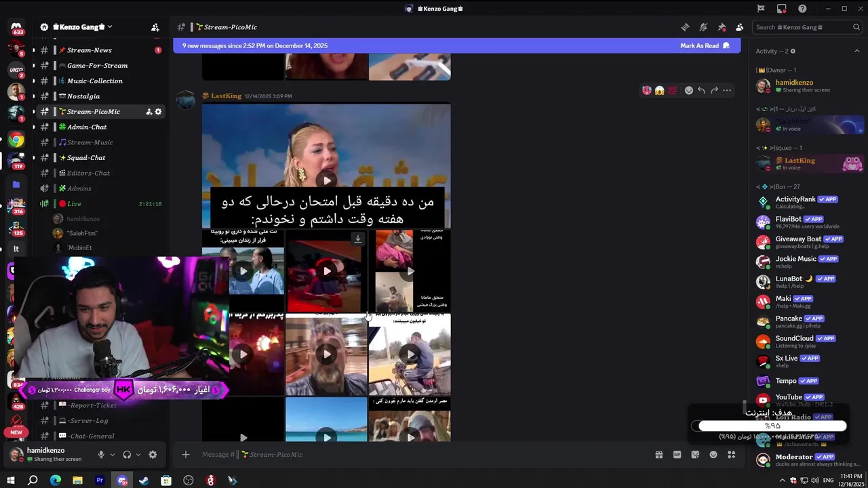The height and width of the screenshot is (488, 868).
Task: Click the inbox flag icon in title bar
Action: (761, 9)
